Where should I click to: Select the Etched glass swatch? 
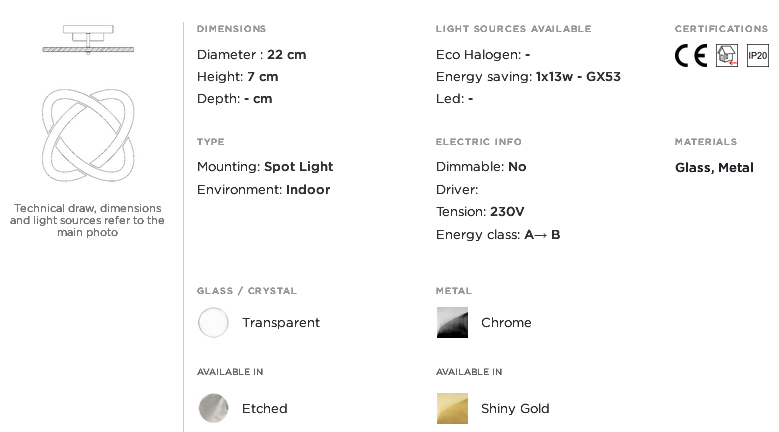(213, 408)
